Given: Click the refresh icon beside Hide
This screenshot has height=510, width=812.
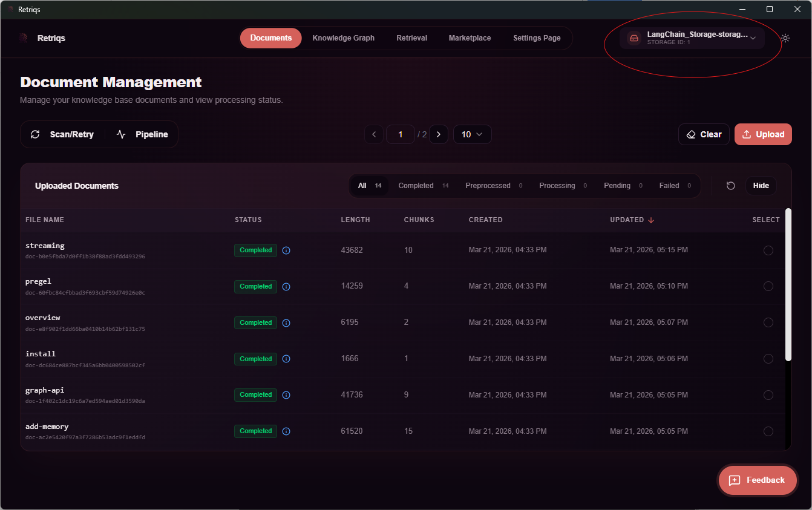Looking at the screenshot, I should click(730, 186).
